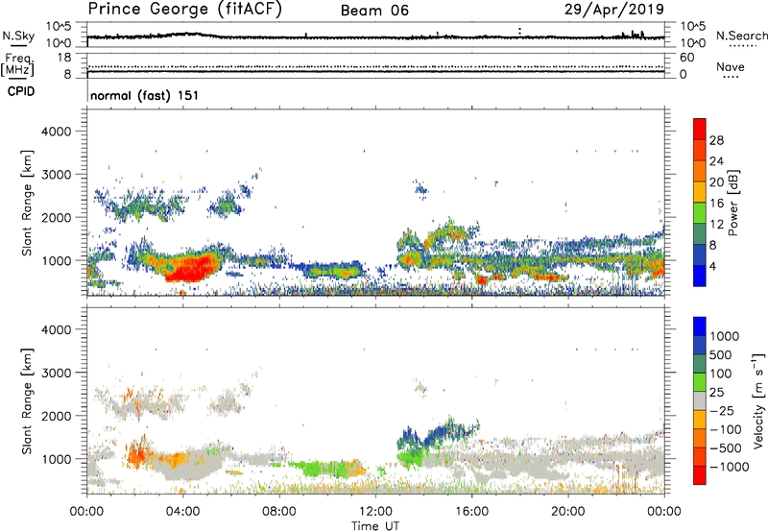Select the "Beam 06" heading

(x=374, y=11)
